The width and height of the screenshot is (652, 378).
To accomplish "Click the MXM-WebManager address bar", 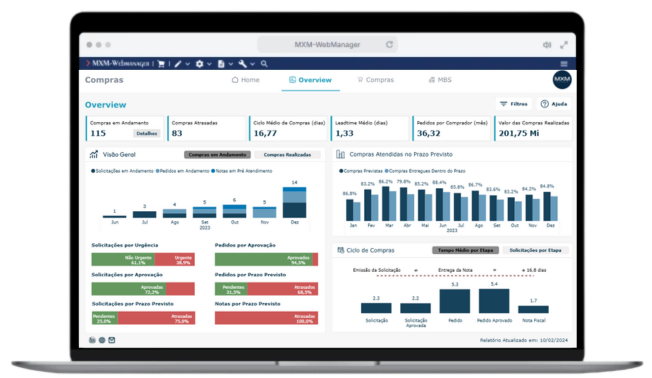I will tap(327, 44).
